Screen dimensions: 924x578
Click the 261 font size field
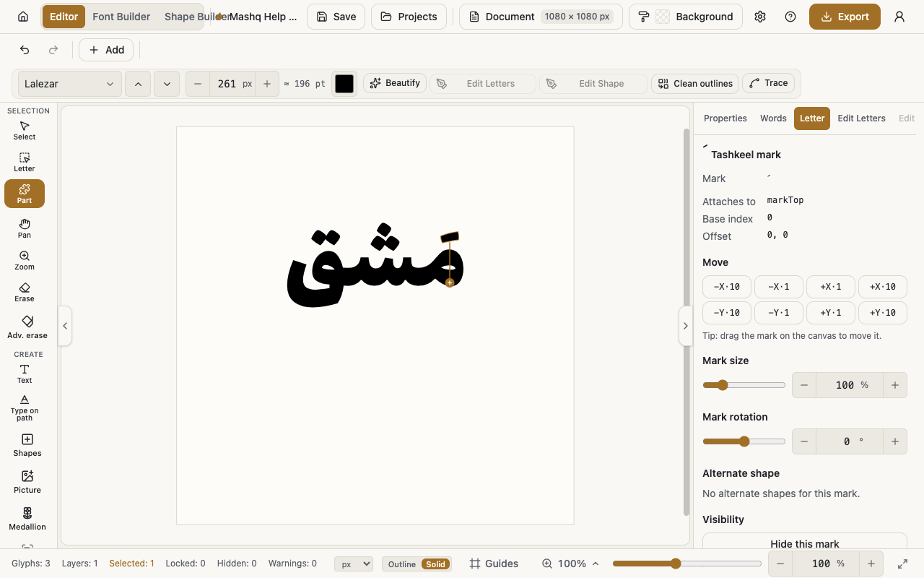tap(227, 84)
